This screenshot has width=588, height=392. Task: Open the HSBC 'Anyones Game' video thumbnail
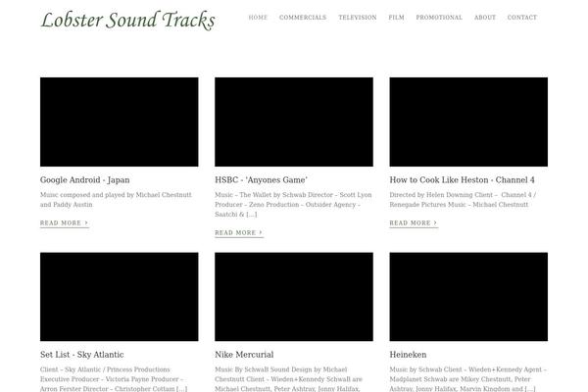(294, 122)
